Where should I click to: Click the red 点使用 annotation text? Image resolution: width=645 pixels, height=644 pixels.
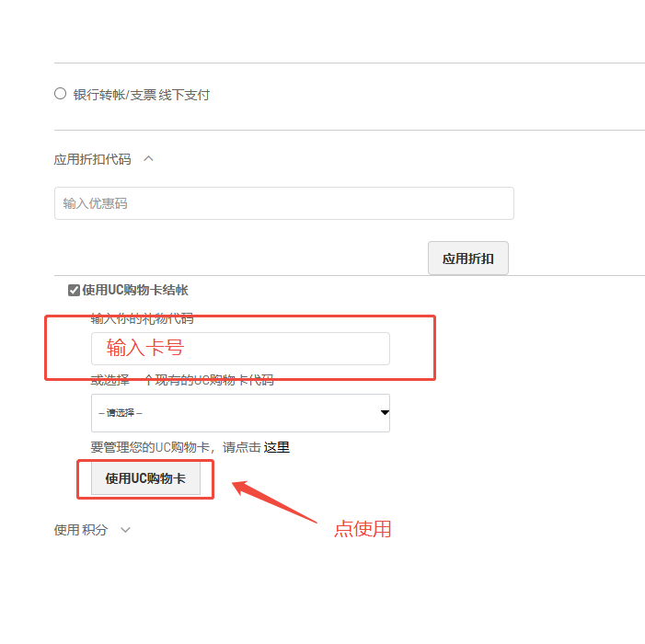362,529
